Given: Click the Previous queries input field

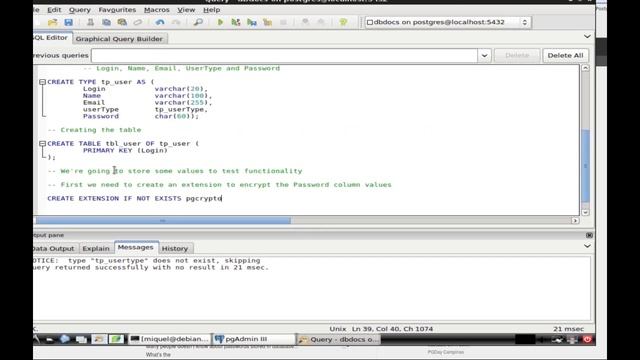Looking at the screenshot, I should tap(284, 56).
